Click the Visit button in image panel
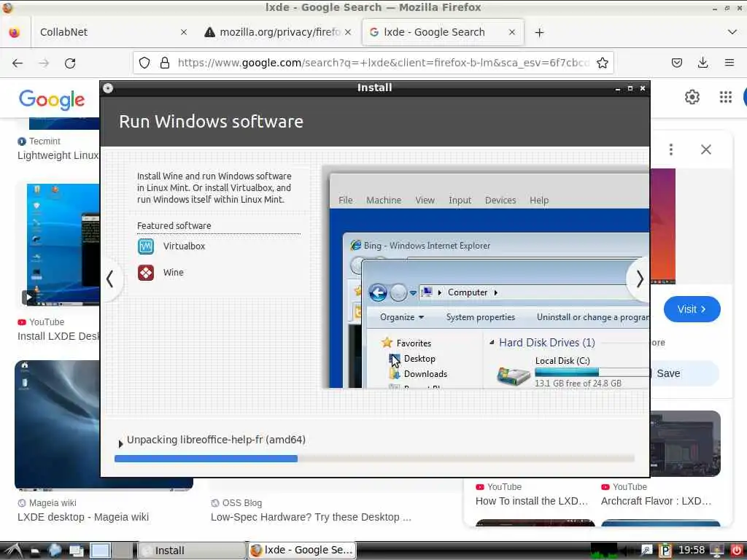This screenshot has width=747, height=560. click(x=692, y=309)
